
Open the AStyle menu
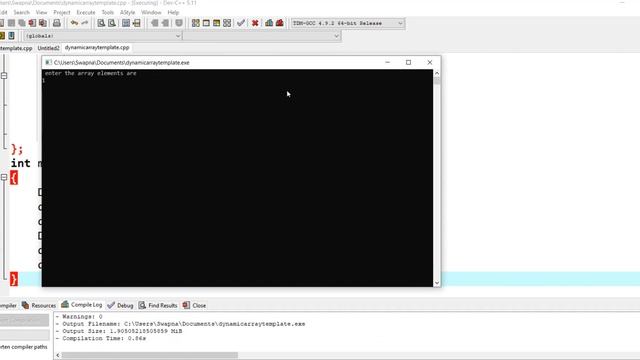click(127, 13)
